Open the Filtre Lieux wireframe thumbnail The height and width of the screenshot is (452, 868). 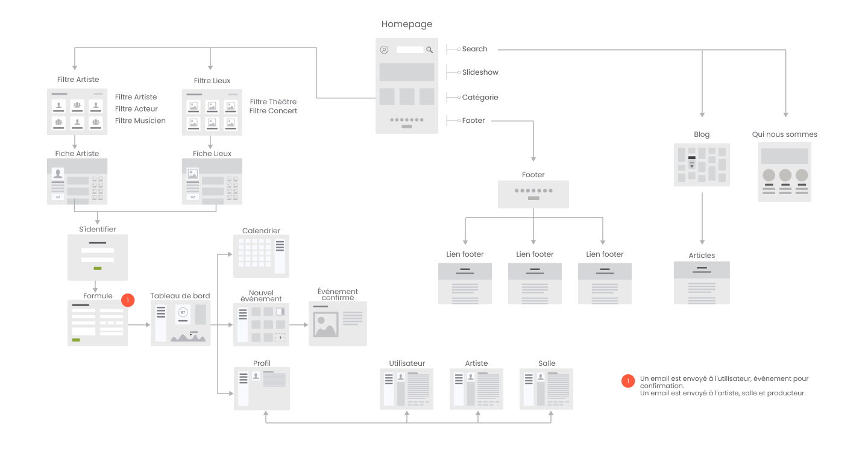click(x=212, y=112)
